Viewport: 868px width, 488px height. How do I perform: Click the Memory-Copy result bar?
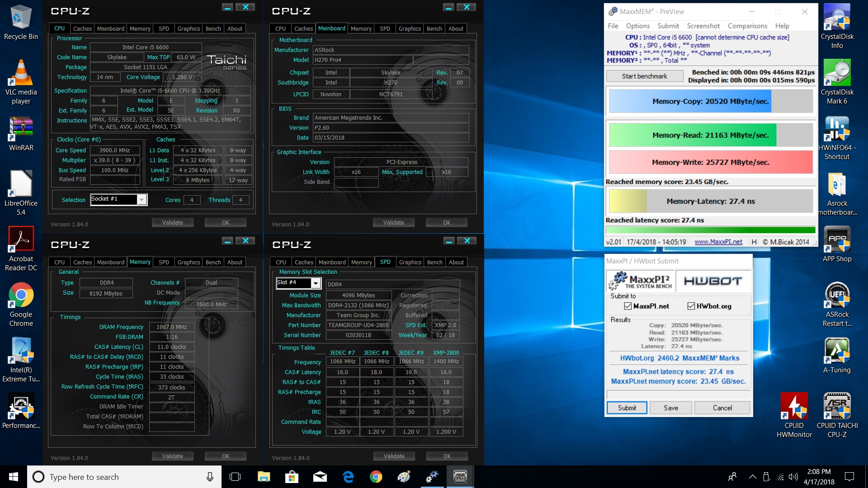click(710, 101)
